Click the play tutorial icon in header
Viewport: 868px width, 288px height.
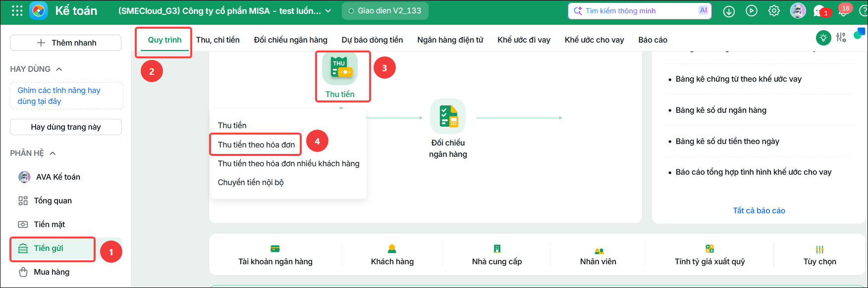click(752, 11)
